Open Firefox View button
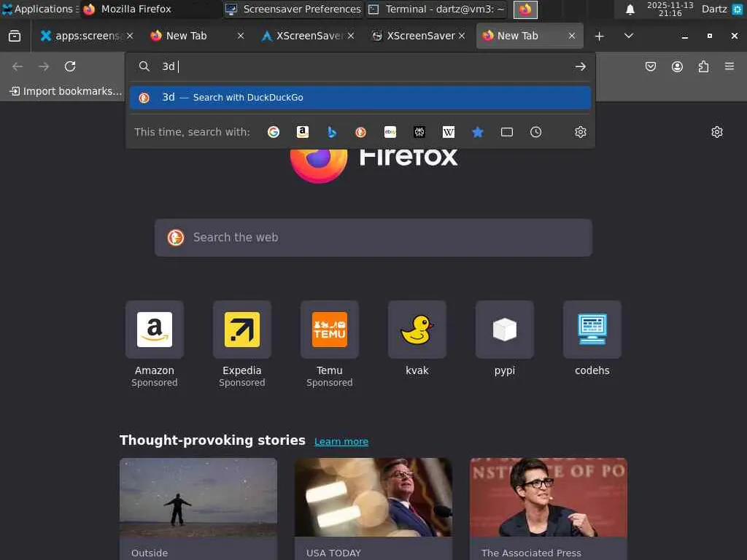 [15, 36]
